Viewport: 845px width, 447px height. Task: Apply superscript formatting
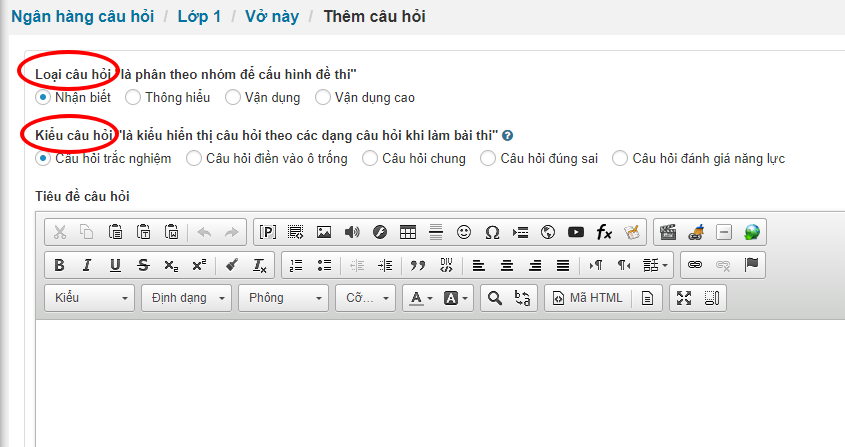(x=199, y=265)
